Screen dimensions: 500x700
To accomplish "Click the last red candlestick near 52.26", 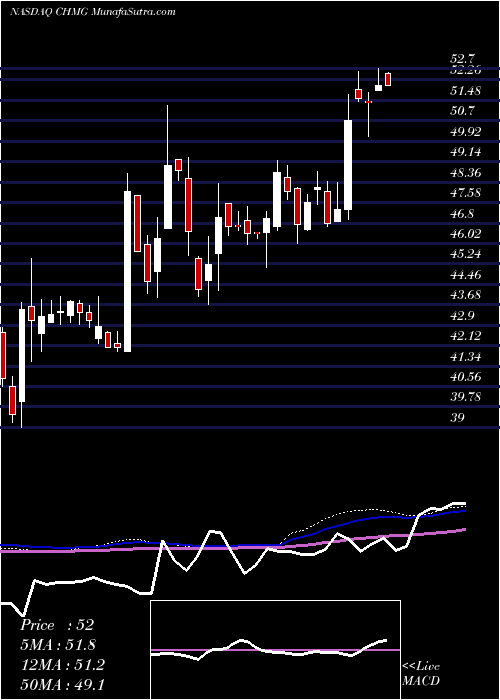I will 388,79.
